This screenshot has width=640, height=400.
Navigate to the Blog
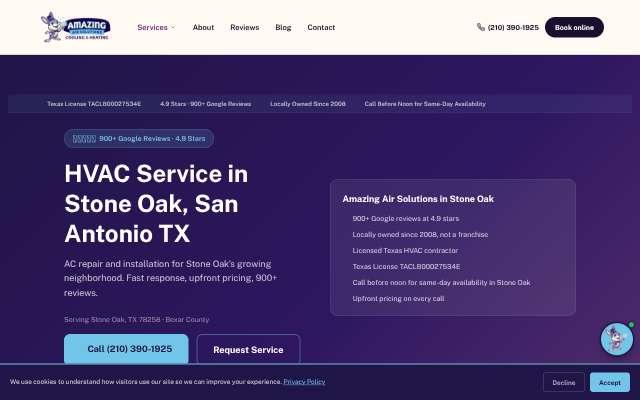pos(283,27)
